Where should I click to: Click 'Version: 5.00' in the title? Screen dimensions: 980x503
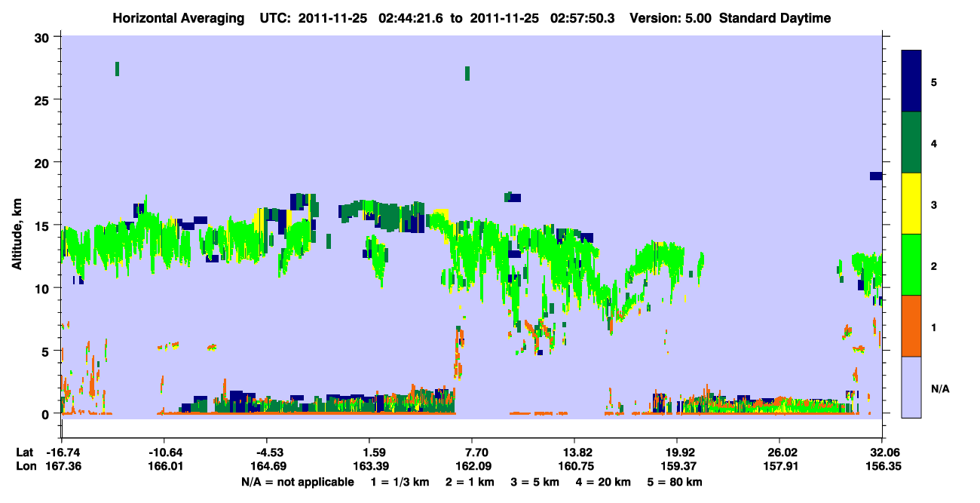pos(672,18)
